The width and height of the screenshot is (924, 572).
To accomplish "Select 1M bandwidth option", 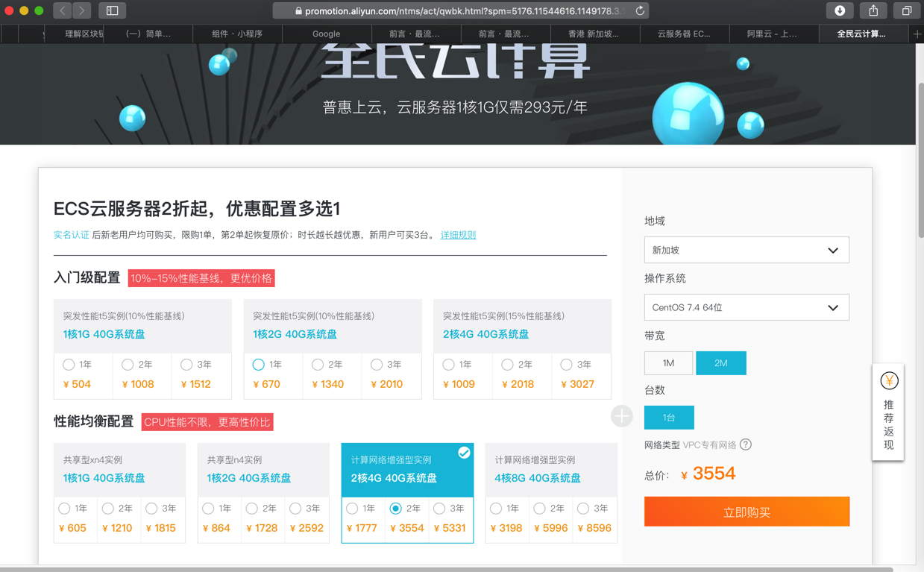I will [x=668, y=363].
